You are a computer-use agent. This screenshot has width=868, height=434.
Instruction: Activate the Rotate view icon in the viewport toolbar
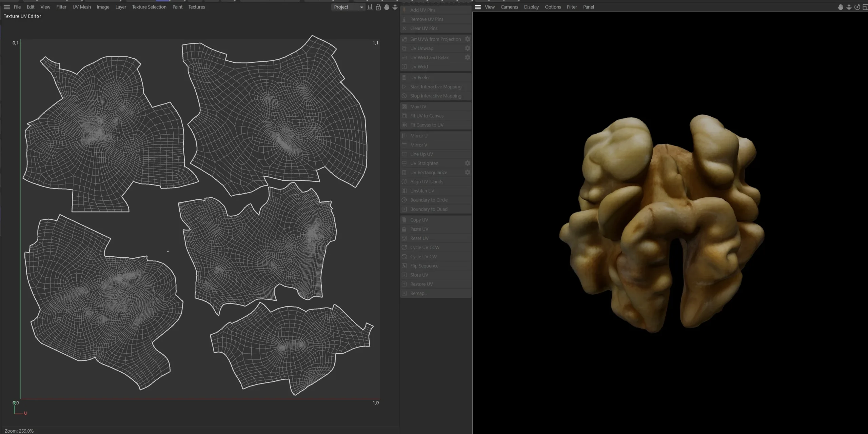click(x=857, y=7)
